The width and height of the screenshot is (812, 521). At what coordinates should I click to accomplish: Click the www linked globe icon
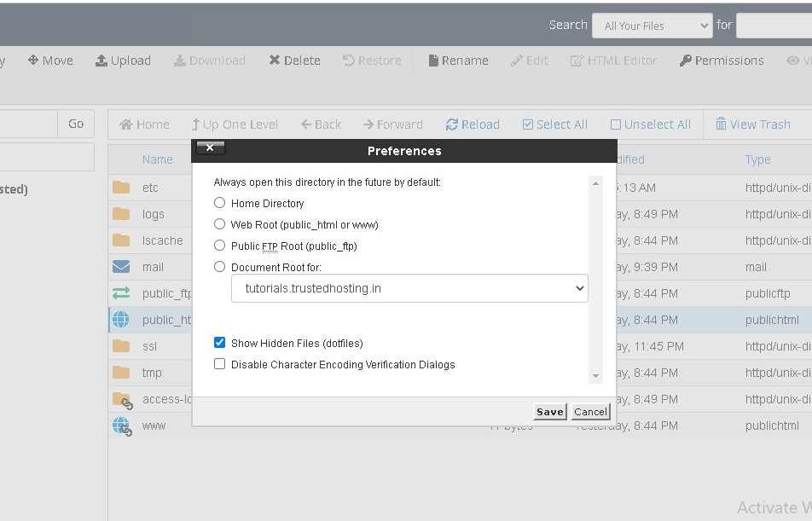123,426
